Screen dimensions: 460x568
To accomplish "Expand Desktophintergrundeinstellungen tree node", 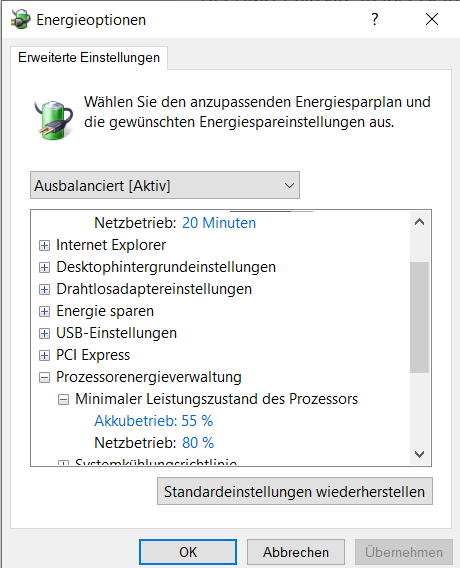I will click(44, 268).
